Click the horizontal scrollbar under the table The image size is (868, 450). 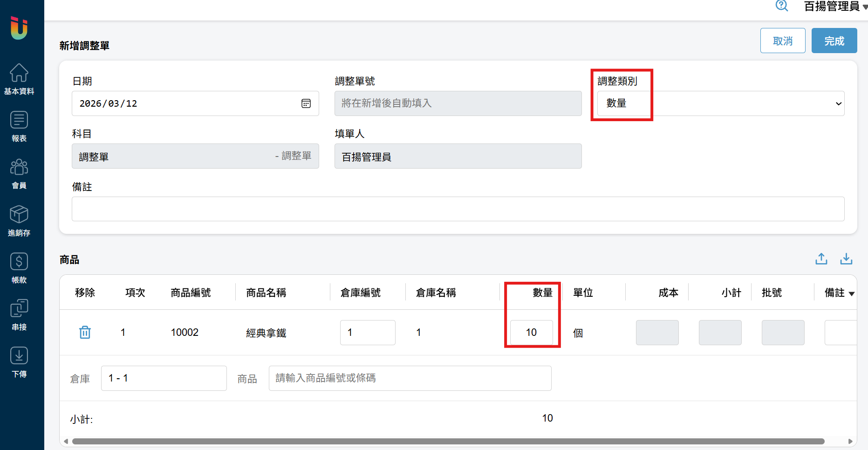(447, 441)
